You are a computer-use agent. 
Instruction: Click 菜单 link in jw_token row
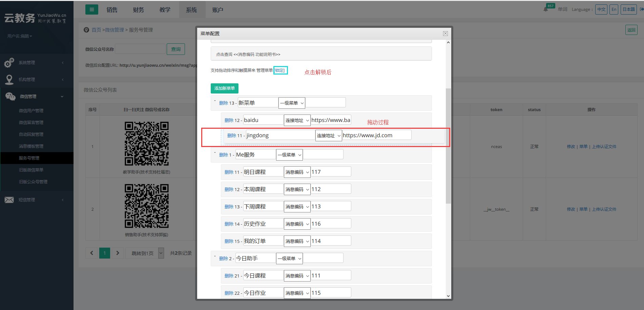coord(583,209)
